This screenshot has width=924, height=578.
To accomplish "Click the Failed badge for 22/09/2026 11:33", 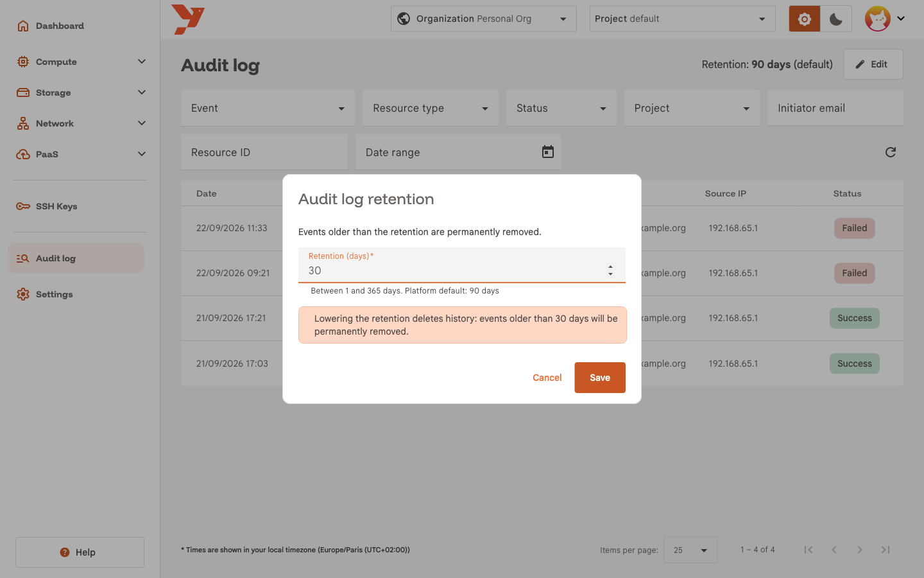I will point(855,228).
